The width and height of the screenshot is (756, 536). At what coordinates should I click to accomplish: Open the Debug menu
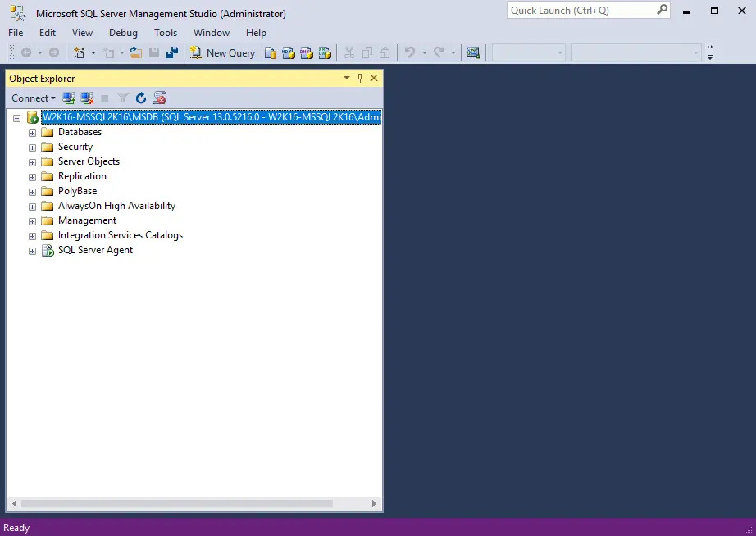(x=123, y=33)
